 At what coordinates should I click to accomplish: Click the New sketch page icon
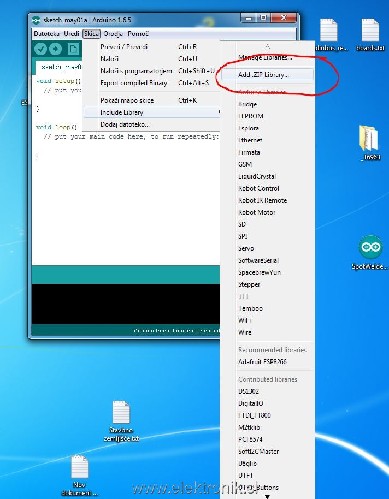[74, 49]
